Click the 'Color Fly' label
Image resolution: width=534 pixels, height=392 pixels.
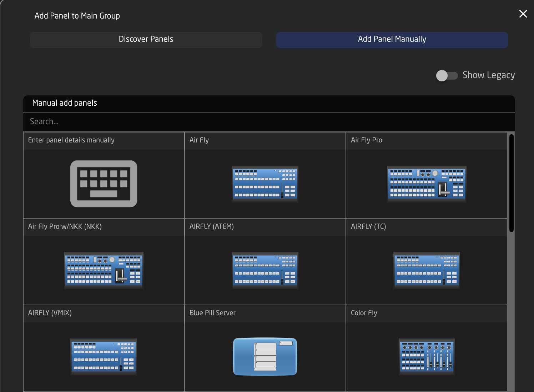pyautogui.click(x=364, y=313)
